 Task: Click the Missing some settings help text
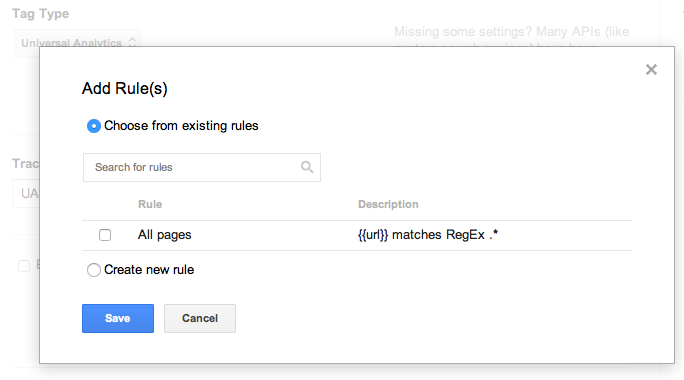pyautogui.click(x=511, y=32)
